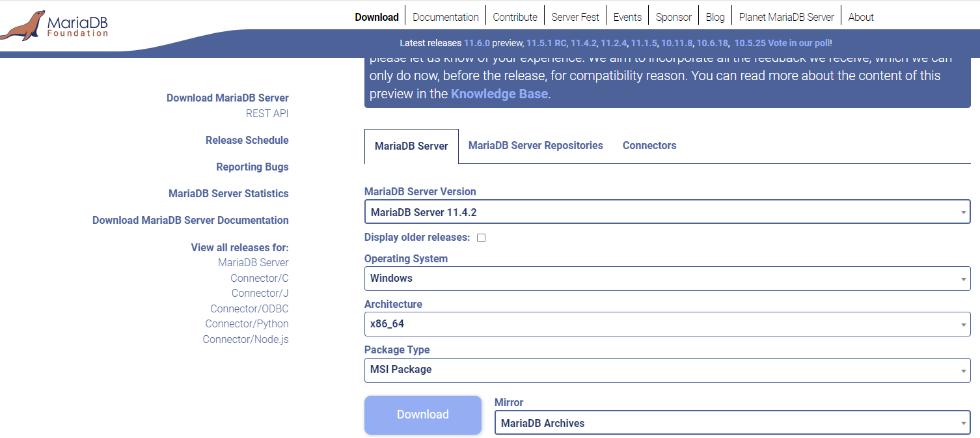Open the 10.11.8 release link

click(677, 43)
